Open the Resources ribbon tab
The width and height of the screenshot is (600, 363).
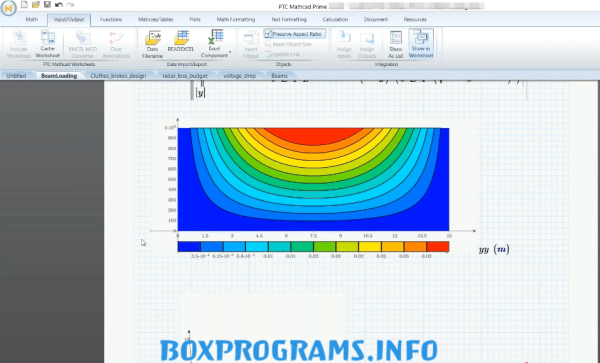[415, 20]
